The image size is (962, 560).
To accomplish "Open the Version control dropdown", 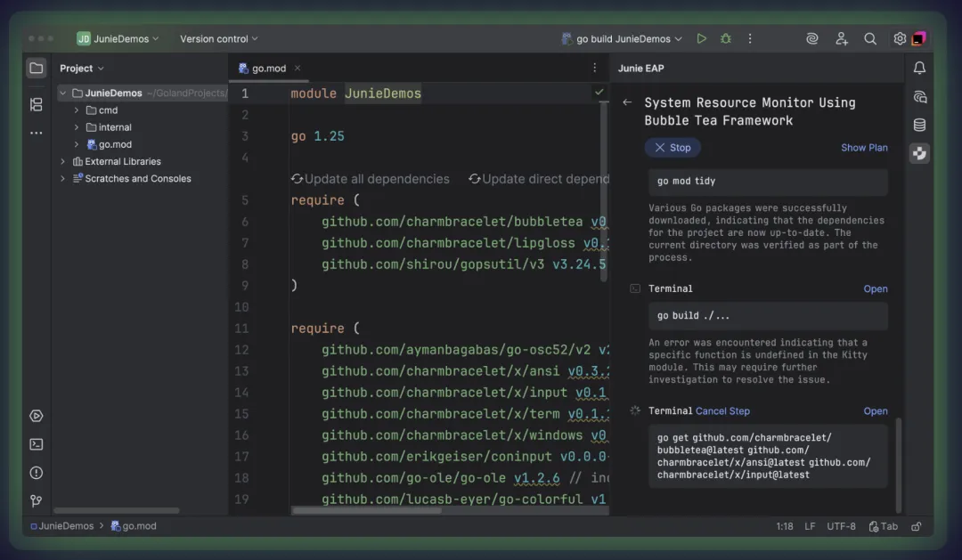I will [218, 38].
